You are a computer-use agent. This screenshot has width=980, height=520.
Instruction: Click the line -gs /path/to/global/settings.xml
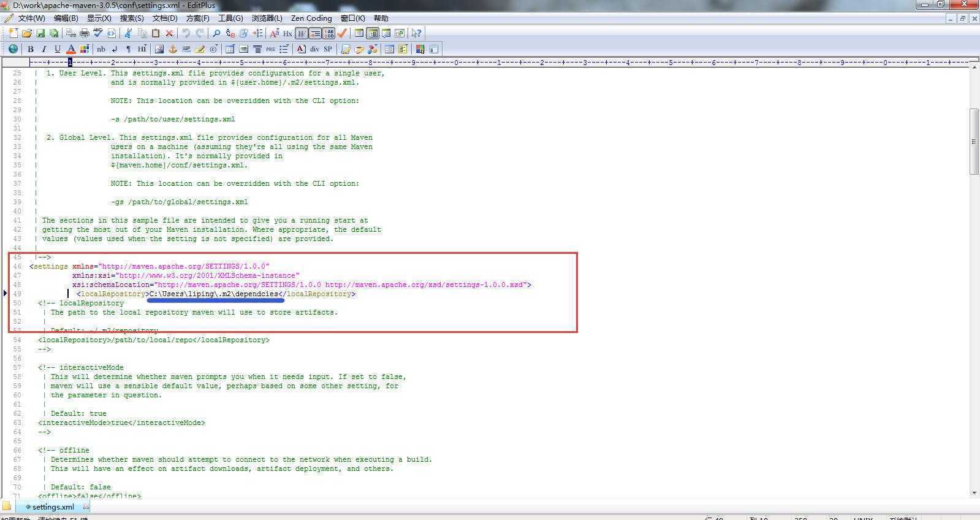click(179, 202)
